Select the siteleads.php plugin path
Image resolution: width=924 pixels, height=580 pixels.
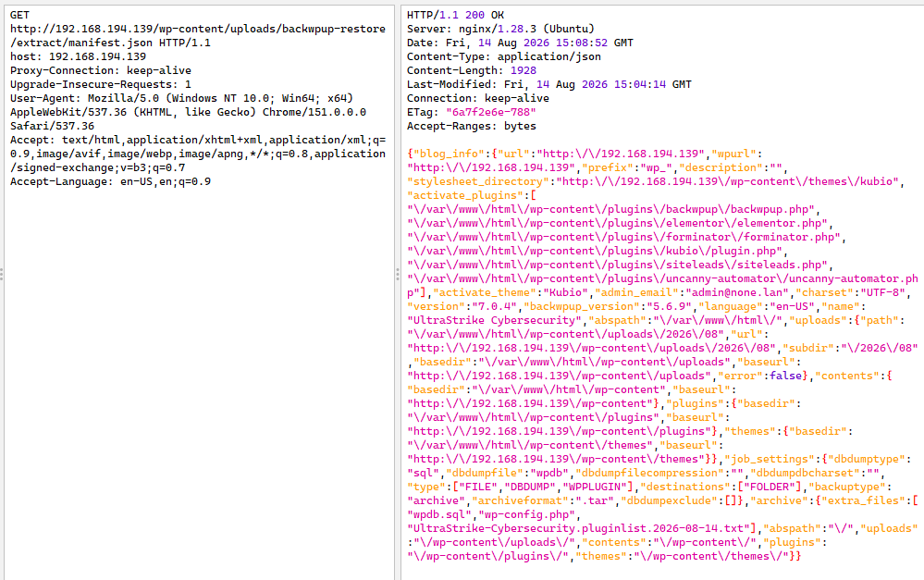tap(617, 265)
